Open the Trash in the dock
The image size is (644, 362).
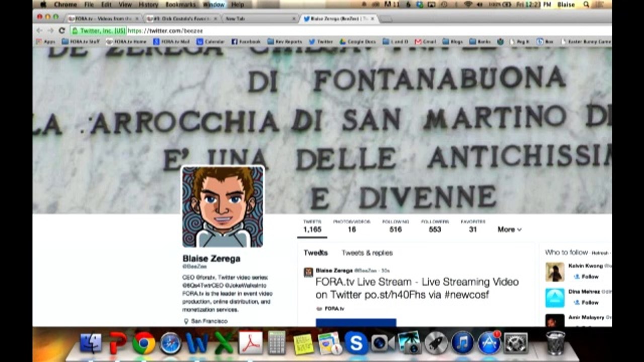tap(555, 343)
